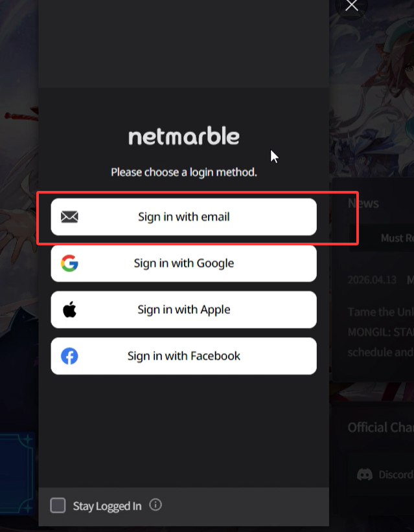Click the Facebook logo icon
Viewport: 414px width, 532px height.
click(69, 356)
